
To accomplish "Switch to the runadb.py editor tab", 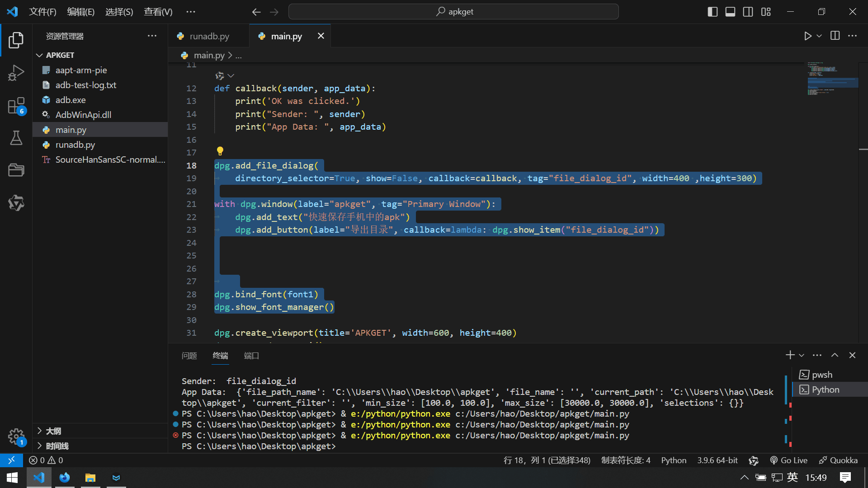I will coord(209,36).
